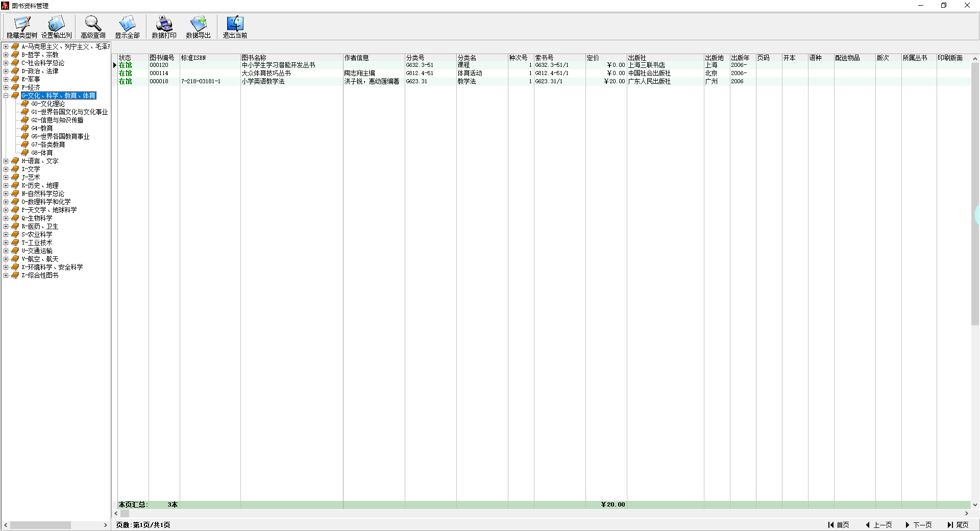Image resolution: width=980 pixels, height=531 pixels.
Task: Expand the I-文学 node
Action: [x=6, y=169]
